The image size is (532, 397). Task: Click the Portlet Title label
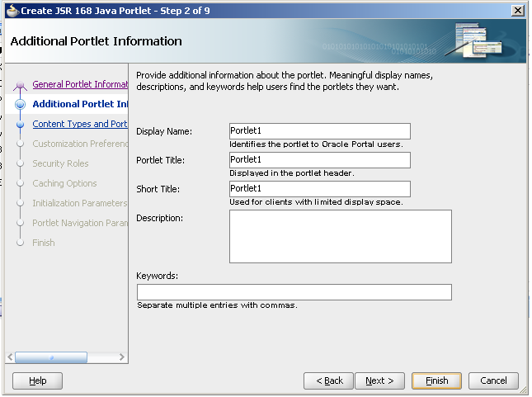tap(161, 160)
